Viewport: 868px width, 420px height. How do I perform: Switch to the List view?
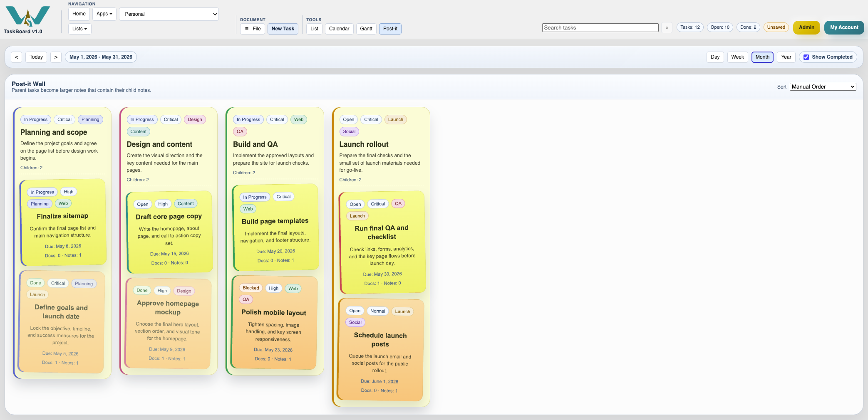point(314,29)
